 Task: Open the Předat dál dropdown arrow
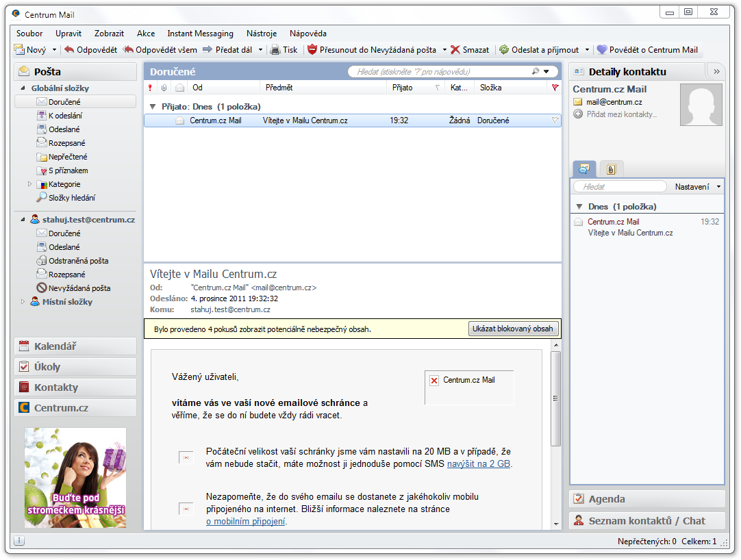pos(260,49)
